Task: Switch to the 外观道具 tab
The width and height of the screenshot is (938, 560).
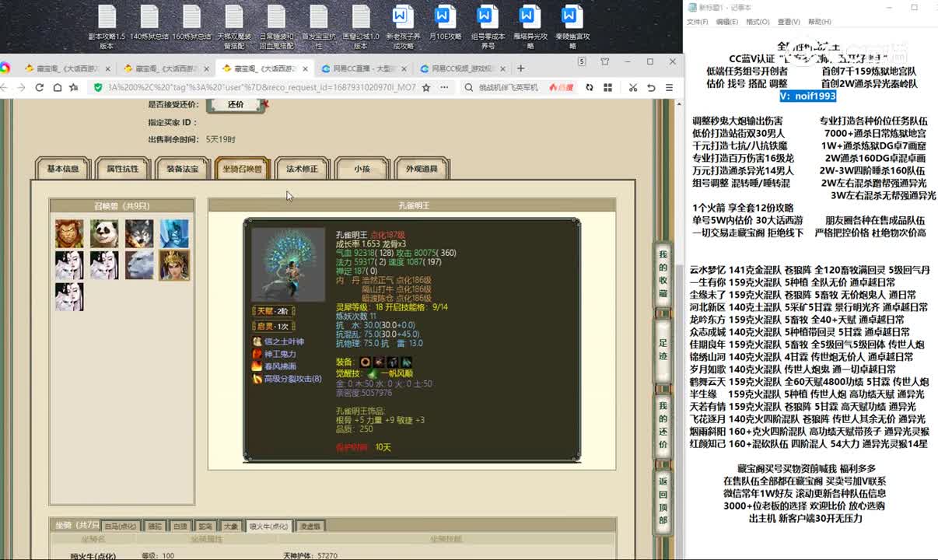Action: 421,169
